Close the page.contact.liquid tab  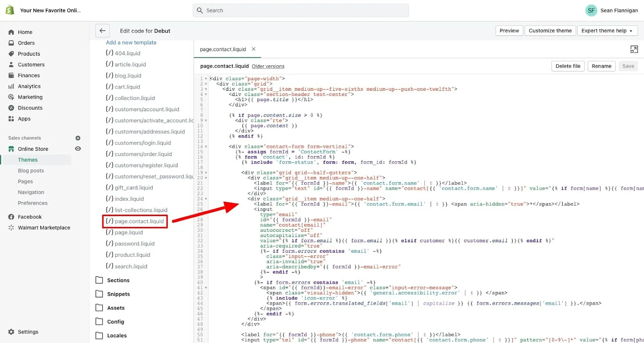[x=254, y=49]
